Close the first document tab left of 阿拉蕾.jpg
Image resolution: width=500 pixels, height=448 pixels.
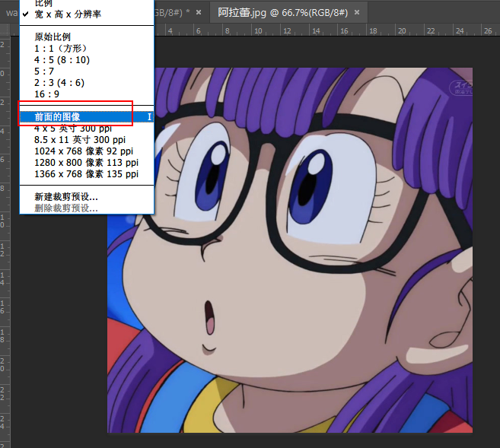(x=199, y=13)
